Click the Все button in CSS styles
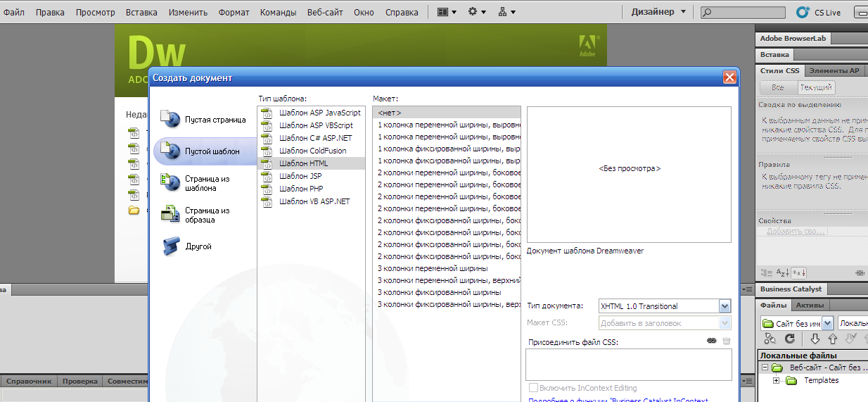 click(x=778, y=88)
